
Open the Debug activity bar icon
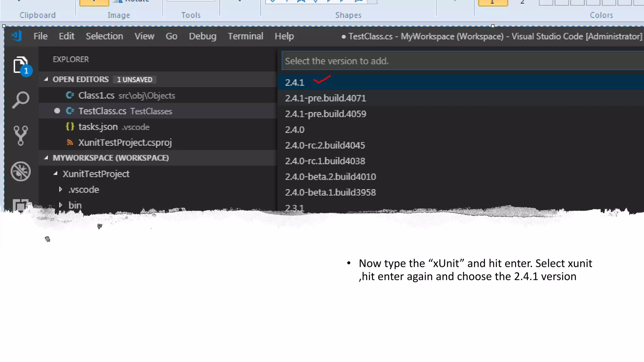[21, 171]
